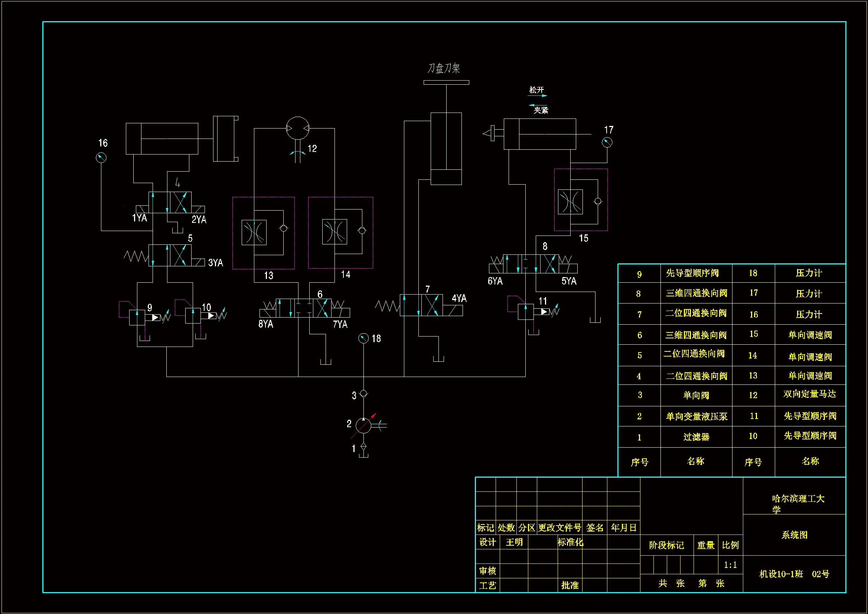Click the 刀盘刀架 text label
This screenshot has height=614, width=868.
click(x=444, y=68)
